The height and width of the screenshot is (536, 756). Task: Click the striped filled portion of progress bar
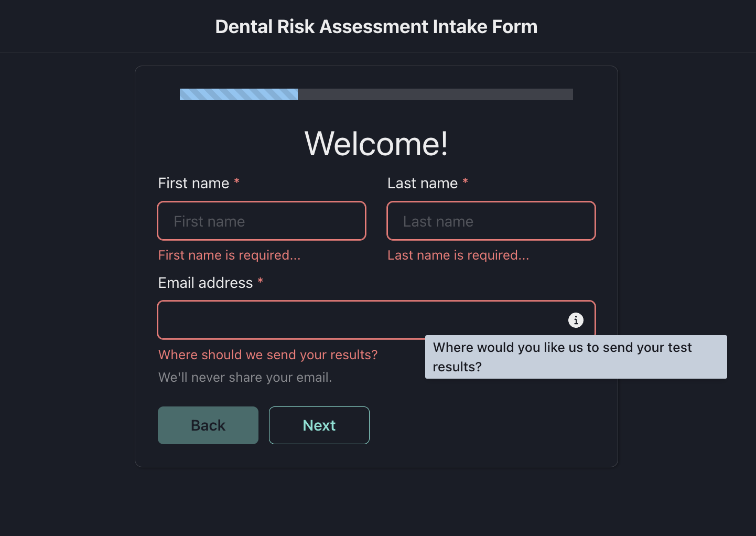click(239, 94)
